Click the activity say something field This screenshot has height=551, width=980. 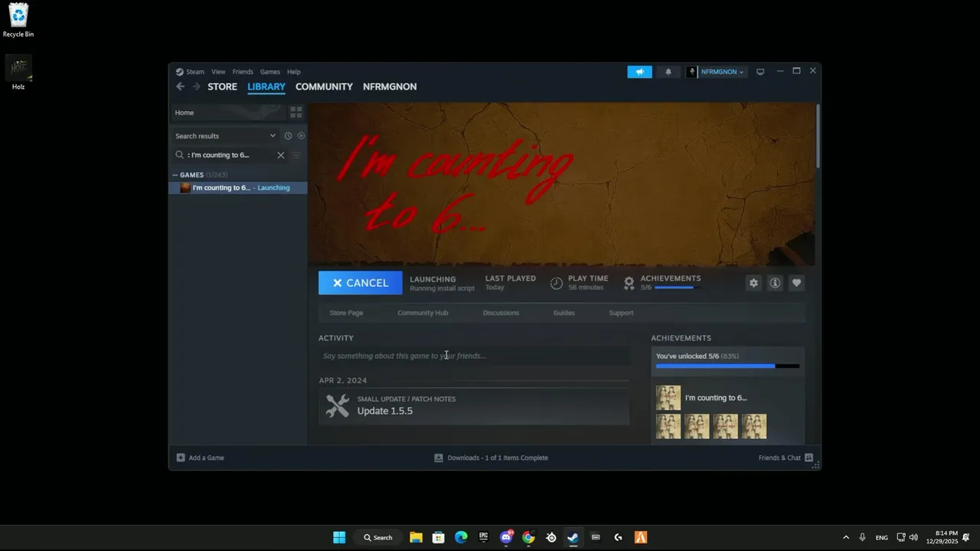coord(474,356)
